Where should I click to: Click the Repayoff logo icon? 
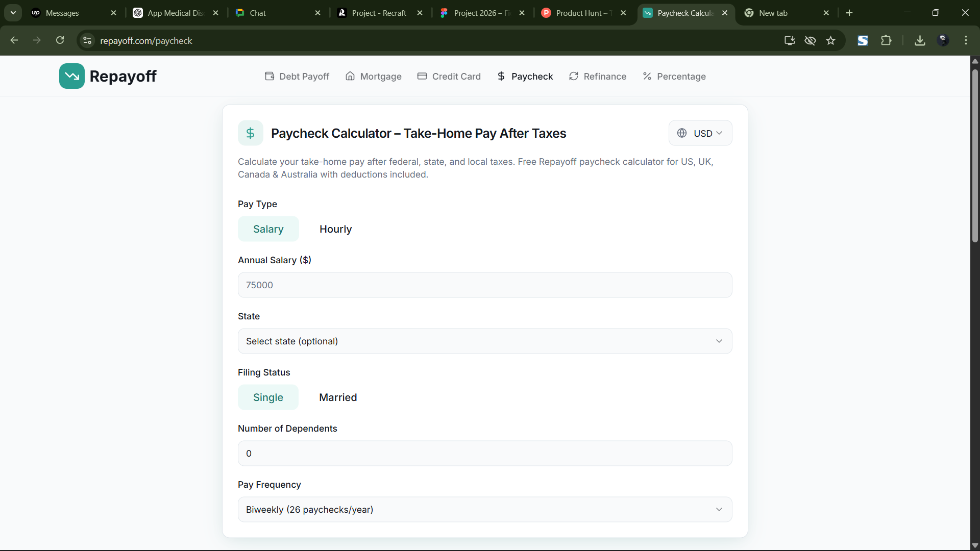click(72, 76)
